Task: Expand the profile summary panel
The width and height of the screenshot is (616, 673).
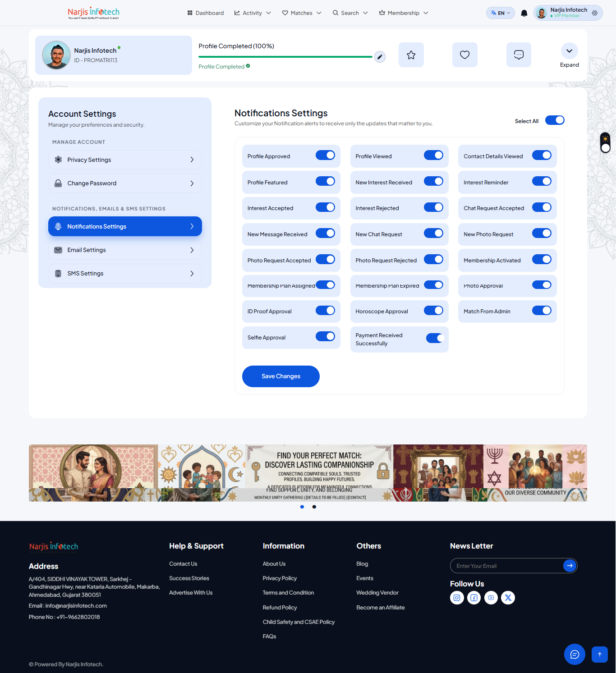Action: click(570, 55)
